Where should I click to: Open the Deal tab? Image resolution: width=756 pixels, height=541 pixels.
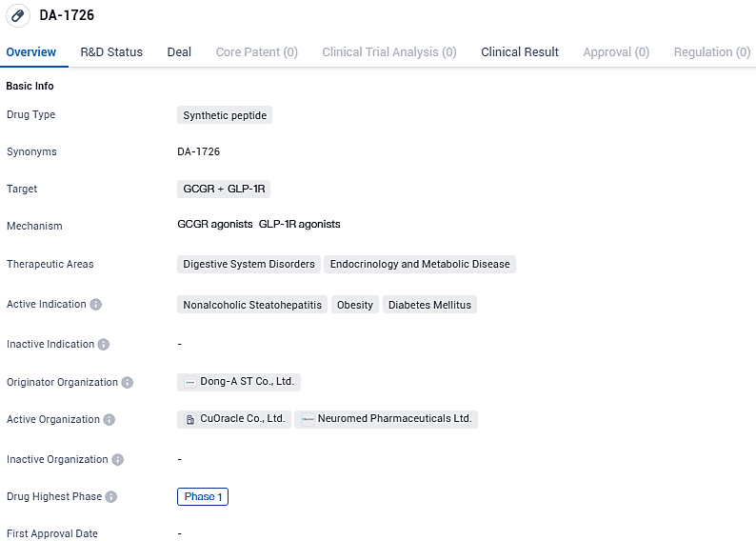click(179, 52)
